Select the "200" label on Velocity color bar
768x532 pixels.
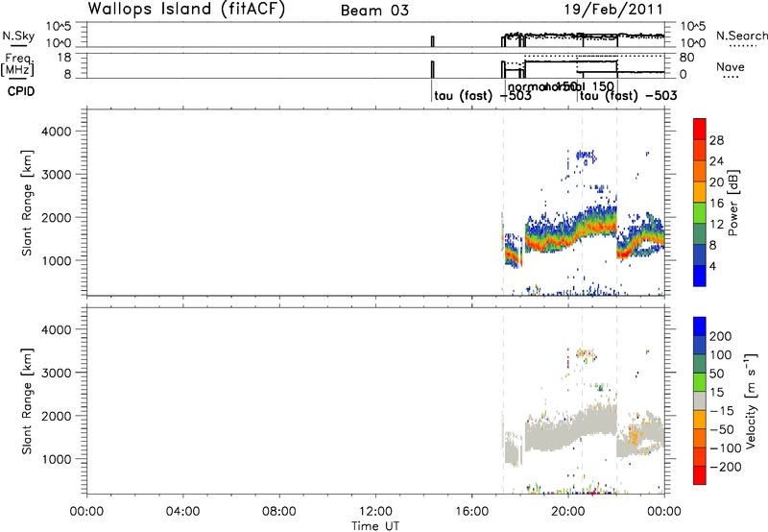point(721,336)
